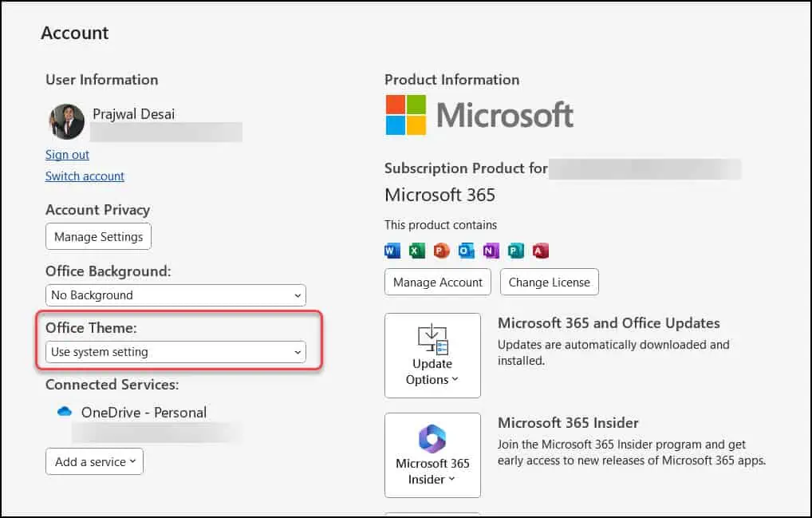Click the Change License button
This screenshot has width=812, height=518.
(550, 283)
